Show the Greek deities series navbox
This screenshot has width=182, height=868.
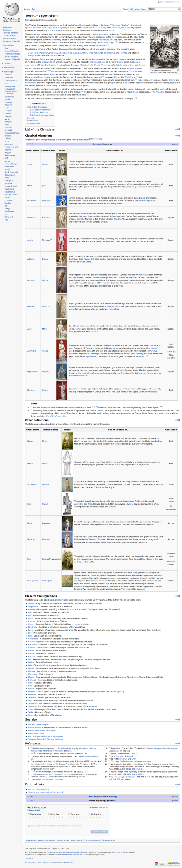coord(175,144)
